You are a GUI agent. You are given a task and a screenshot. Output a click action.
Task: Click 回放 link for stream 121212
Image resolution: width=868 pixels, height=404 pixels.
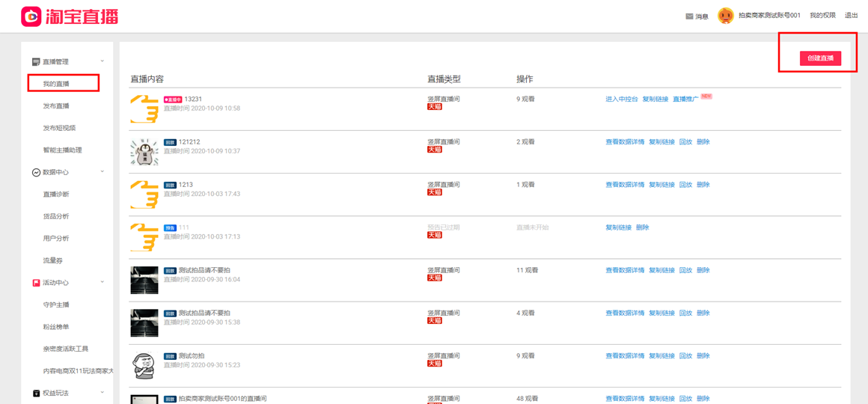pyautogui.click(x=686, y=141)
